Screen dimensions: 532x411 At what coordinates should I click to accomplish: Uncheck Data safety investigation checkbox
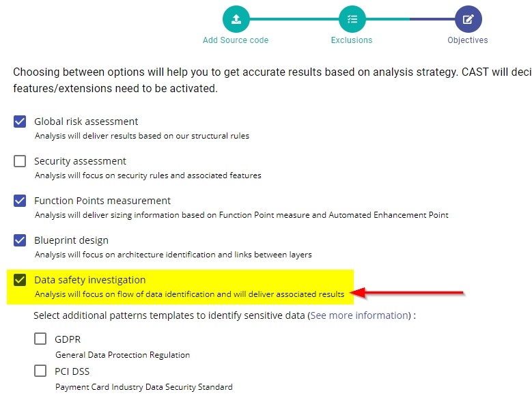tap(20, 280)
